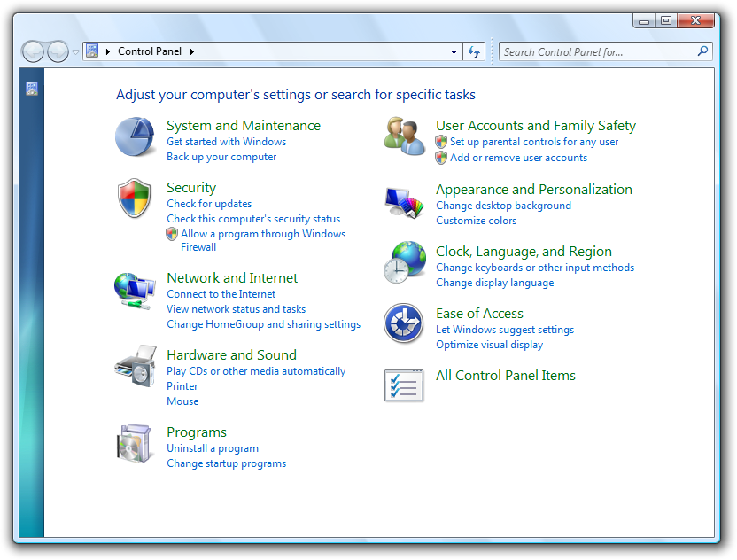Click Change display language
This screenshot has width=737, height=560.
pos(495,283)
